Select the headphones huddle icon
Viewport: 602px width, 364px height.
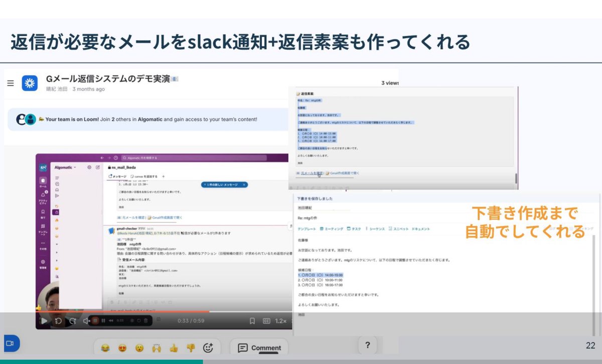(x=57, y=190)
